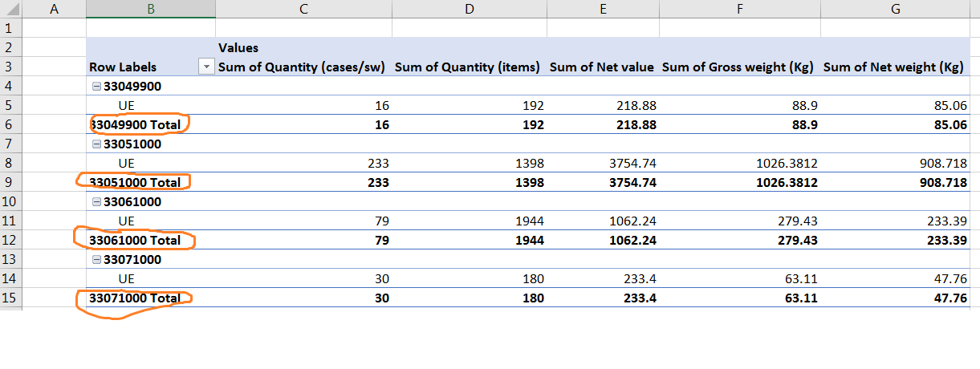This screenshot has width=980, height=369.
Task: Select row 5 header
Action: click(x=11, y=105)
